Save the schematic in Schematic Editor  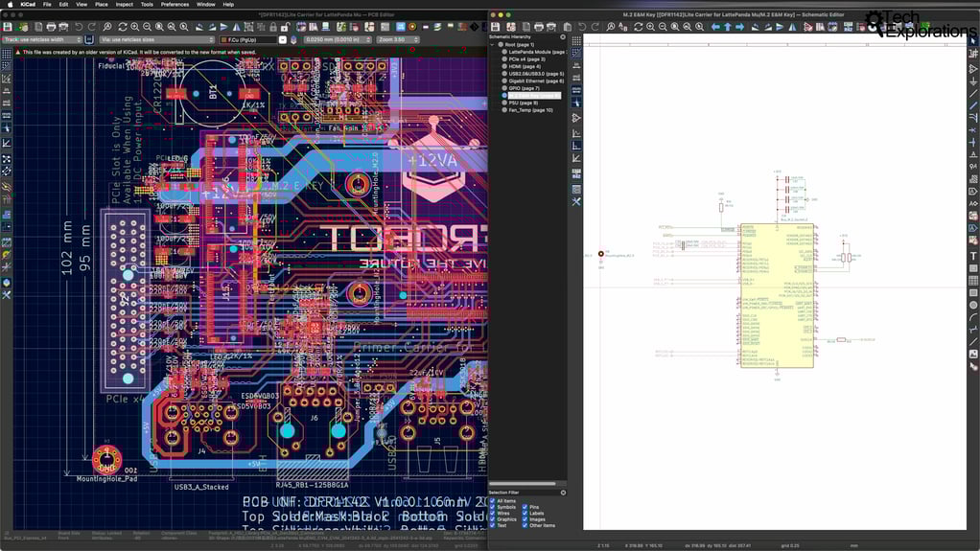coord(496,27)
